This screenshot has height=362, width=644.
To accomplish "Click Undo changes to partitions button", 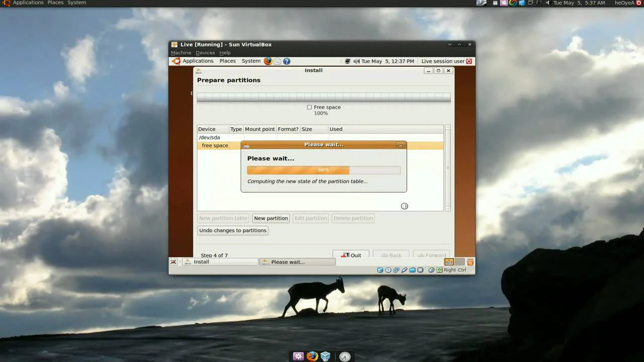I will [x=232, y=230].
